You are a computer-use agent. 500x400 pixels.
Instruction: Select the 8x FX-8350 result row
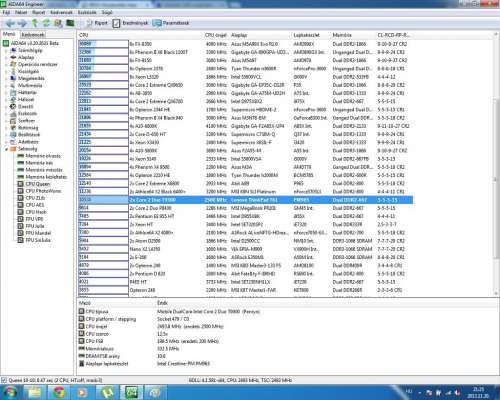[x=246, y=44]
